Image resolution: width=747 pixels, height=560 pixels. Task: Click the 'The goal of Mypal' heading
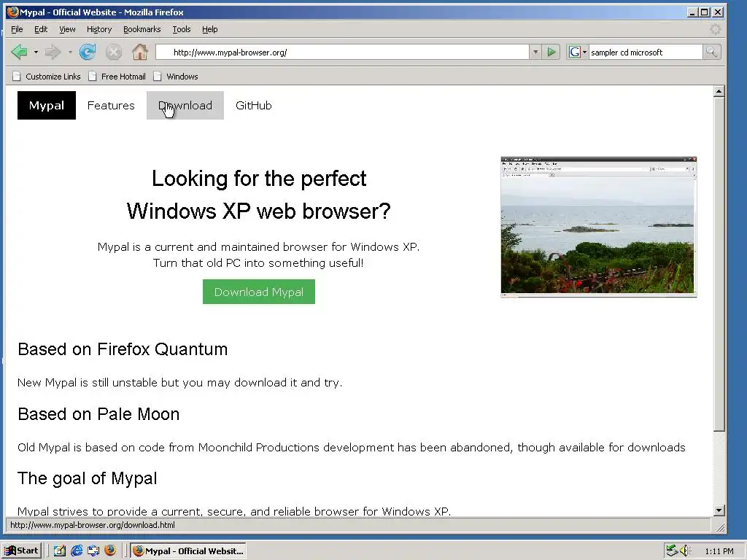click(88, 478)
